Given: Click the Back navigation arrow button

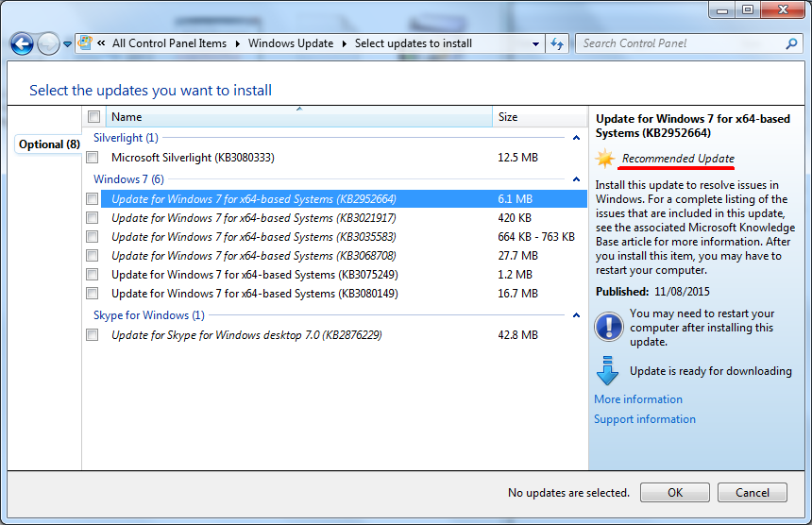Looking at the screenshot, I should coord(22,44).
